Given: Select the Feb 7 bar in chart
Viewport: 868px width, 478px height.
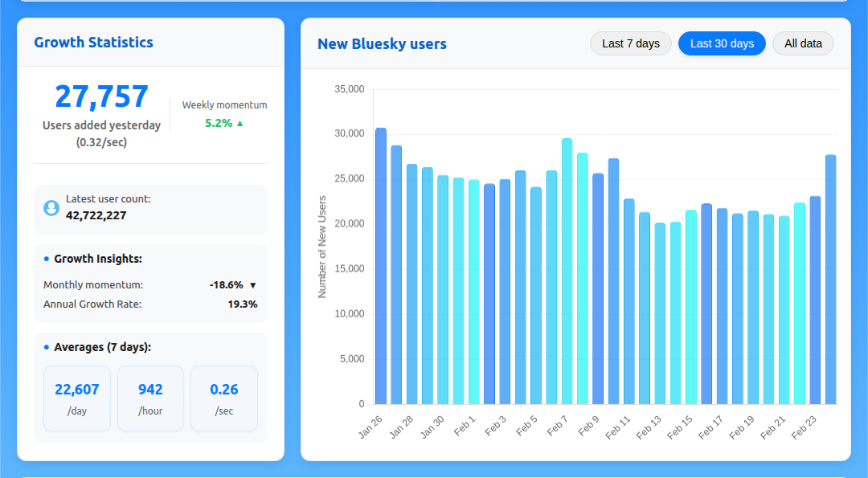Looking at the screenshot, I should point(567,272).
